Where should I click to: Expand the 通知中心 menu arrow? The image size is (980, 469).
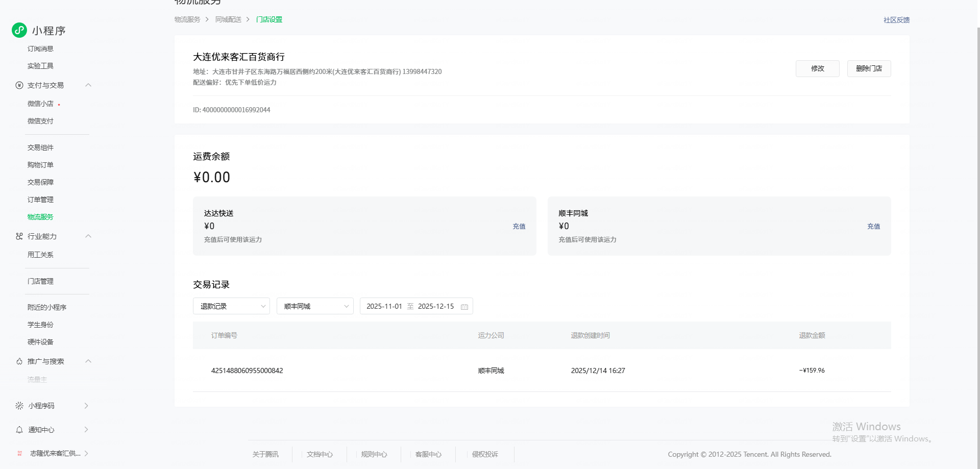(x=86, y=430)
